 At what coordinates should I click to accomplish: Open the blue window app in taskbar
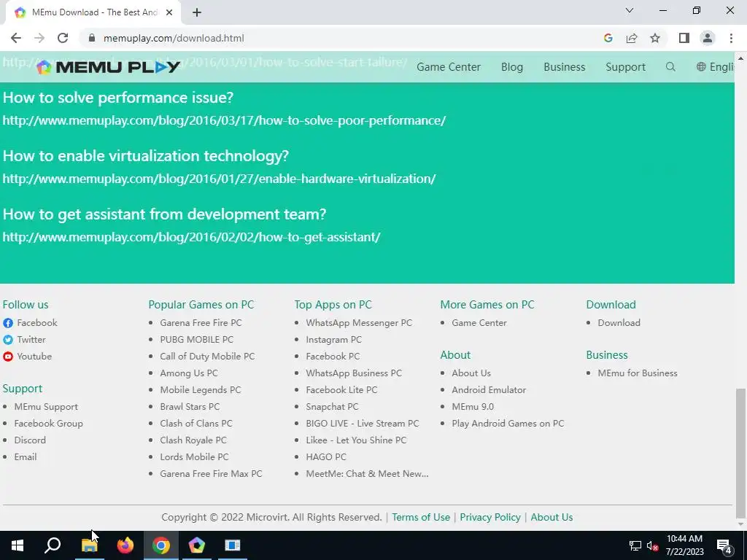point(233,545)
